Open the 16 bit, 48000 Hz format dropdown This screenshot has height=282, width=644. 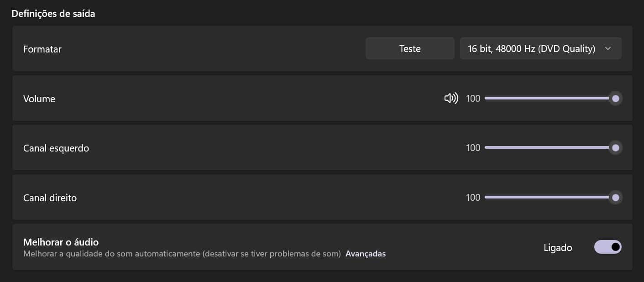pyautogui.click(x=540, y=48)
